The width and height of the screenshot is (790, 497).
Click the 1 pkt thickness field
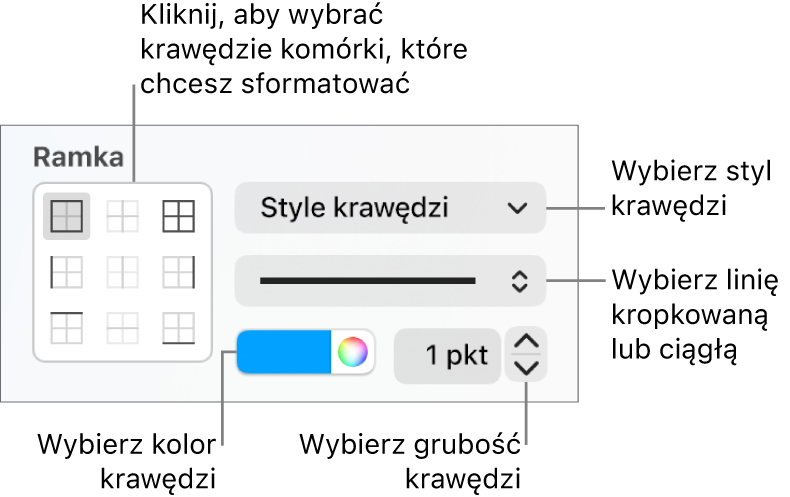[x=447, y=356]
